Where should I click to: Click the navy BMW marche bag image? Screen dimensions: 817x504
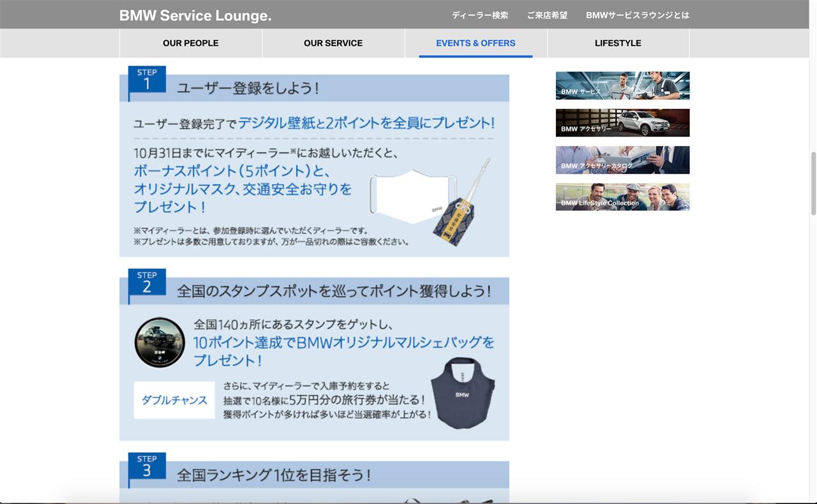[x=463, y=392]
